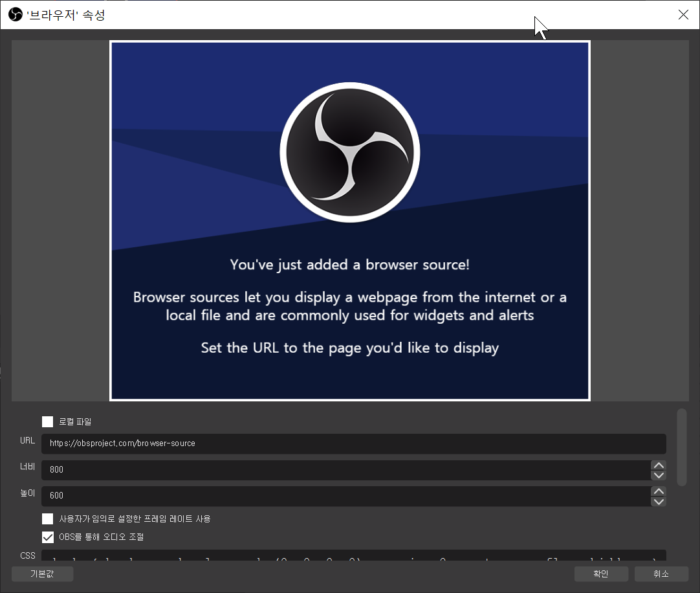
Task: Cancel with the 취소 button
Action: click(661, 574)
